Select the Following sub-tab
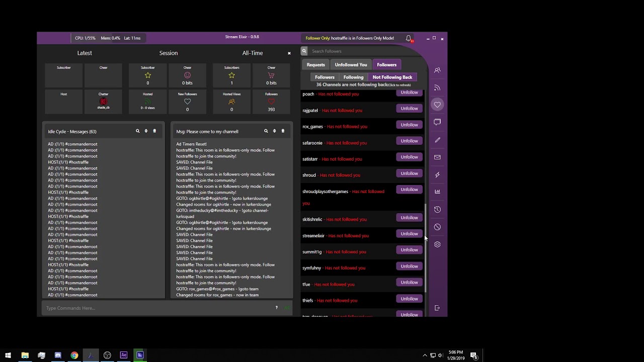Screen dimensions: 644x362 pos(353,77)
